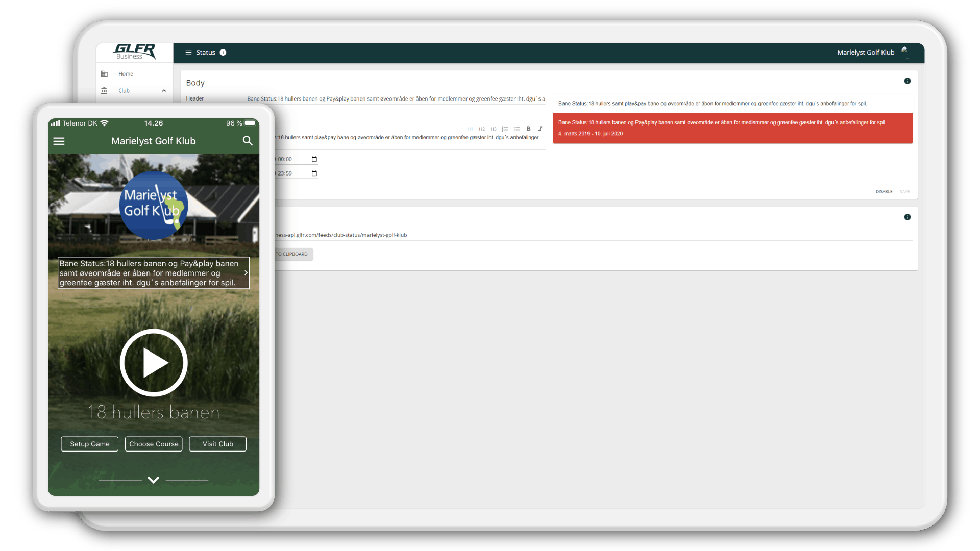Click the Body section heading
This screenshot has width=980, height=551.
(x=195, y=83)
